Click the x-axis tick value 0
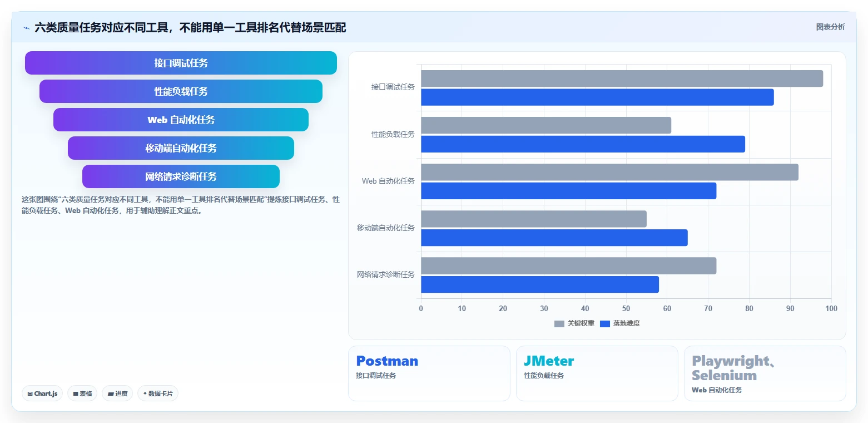Viewport: 868px width, 423px height. pyautogui.click(x=421, y=309)
